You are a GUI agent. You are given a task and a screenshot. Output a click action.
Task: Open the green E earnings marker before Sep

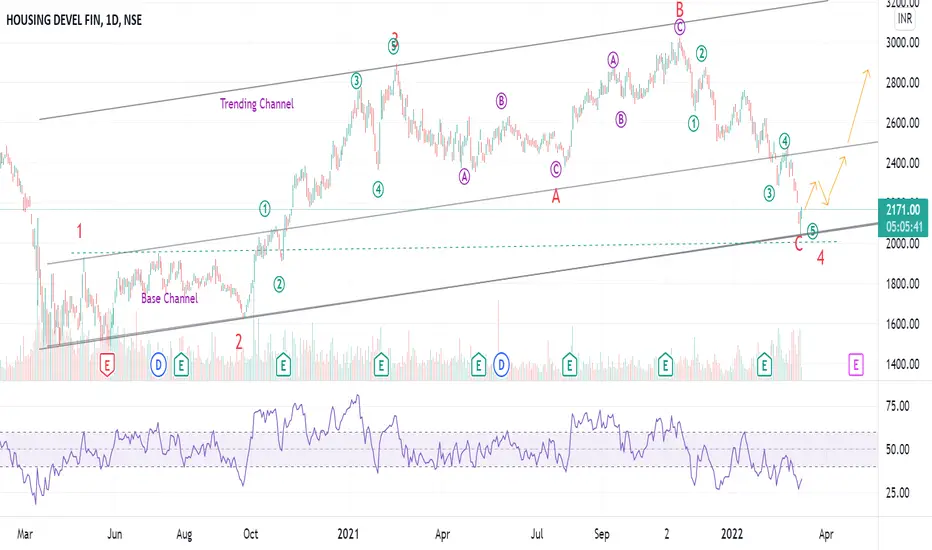569,365
